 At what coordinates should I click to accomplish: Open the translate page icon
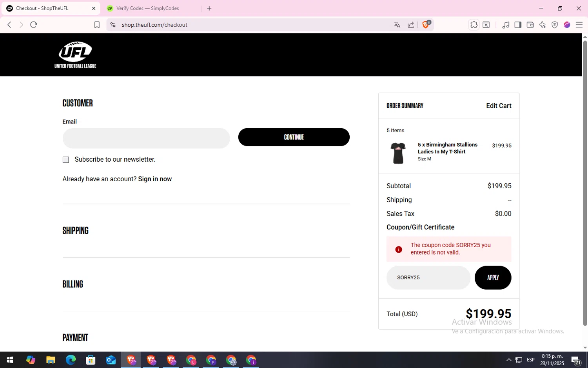click(x=397, y=25)
